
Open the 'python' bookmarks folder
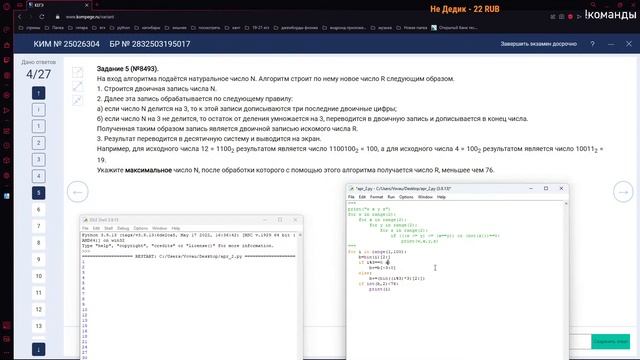120,28
